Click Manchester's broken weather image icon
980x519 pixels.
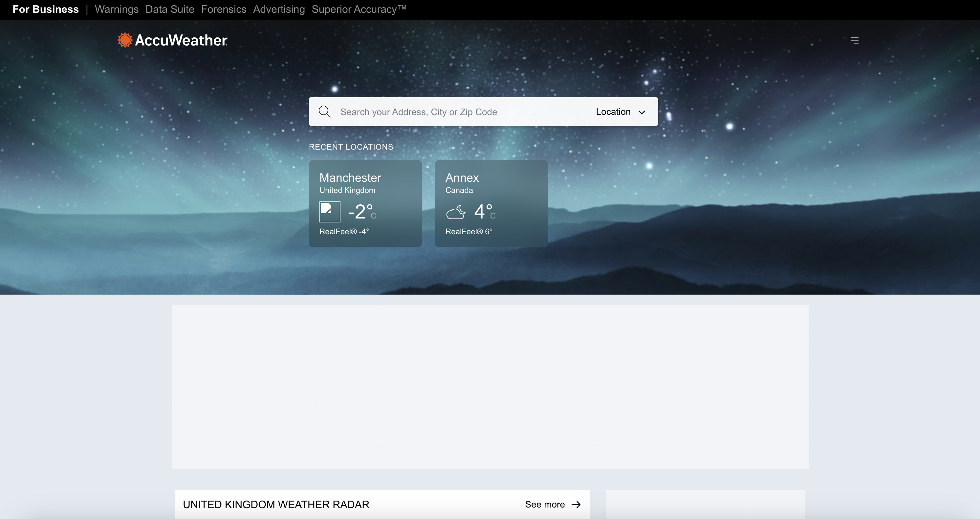tap(330, 212)
